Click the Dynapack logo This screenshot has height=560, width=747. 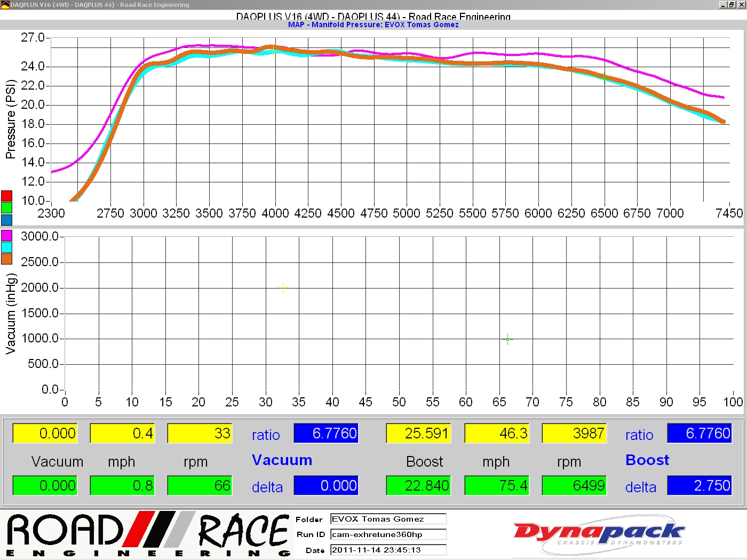point(599,535)
